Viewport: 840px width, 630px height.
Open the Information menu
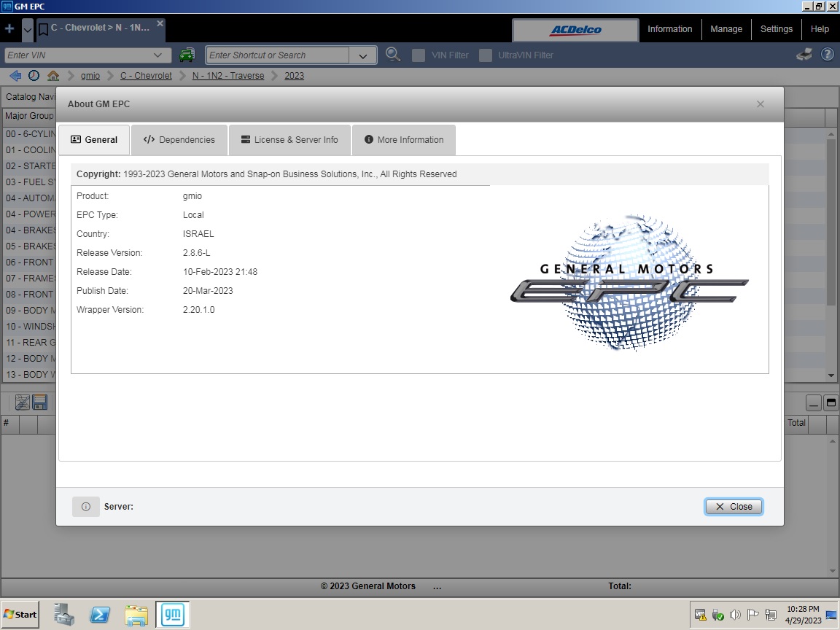click(x=669, y=29)
